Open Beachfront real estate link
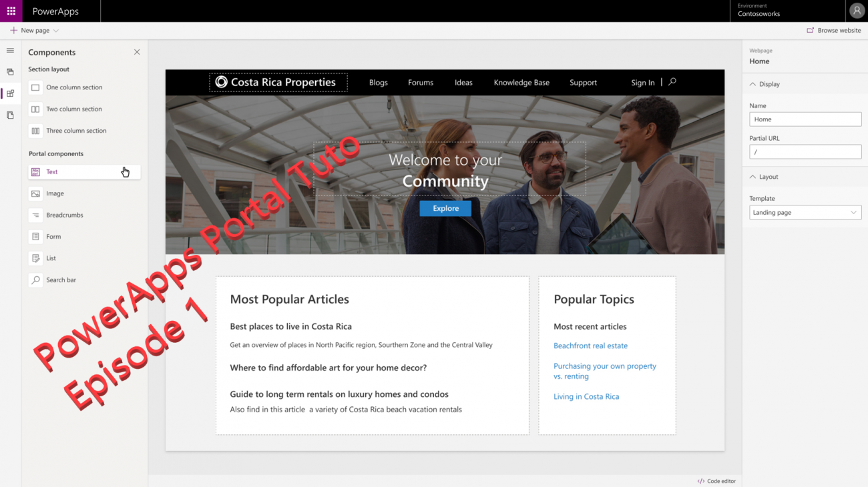The image size is (868, 487). (590, 346)
